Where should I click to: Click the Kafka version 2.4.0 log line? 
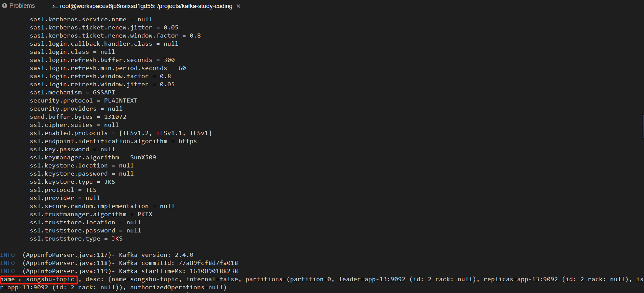(97, 255)
